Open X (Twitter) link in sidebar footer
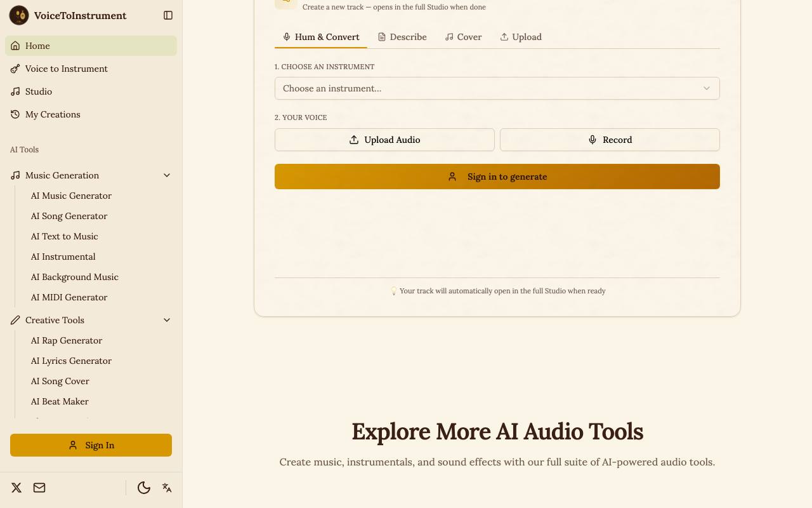This screenshot has width=812, height=508. [x=16, y=488]
